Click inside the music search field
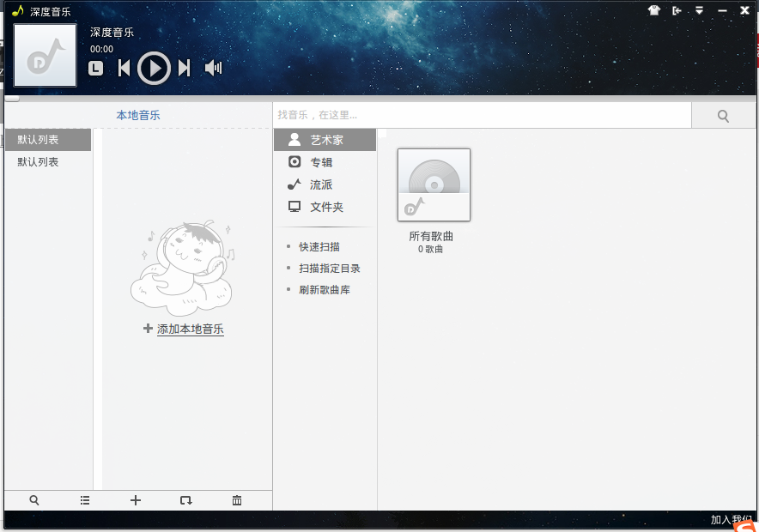This screenshot has width=759, height=532. point(483,115)
